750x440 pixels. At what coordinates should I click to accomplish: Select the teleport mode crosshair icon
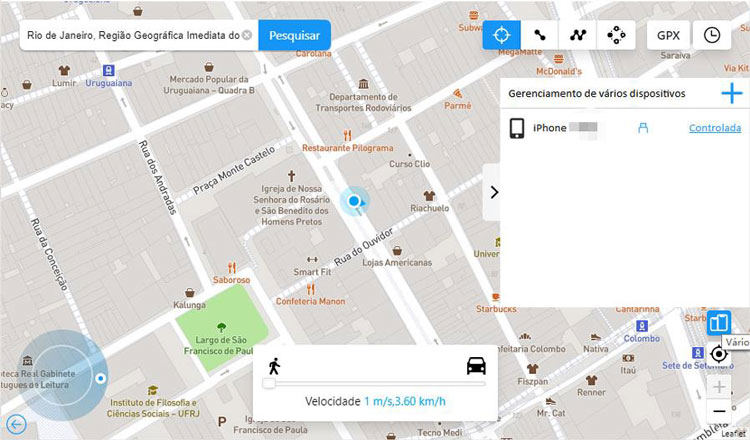(502, 34)
